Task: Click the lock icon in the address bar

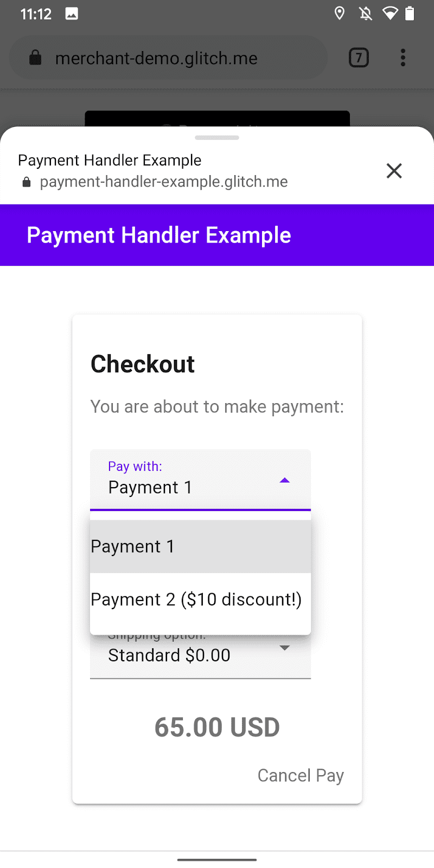Action: click(35, 58)
